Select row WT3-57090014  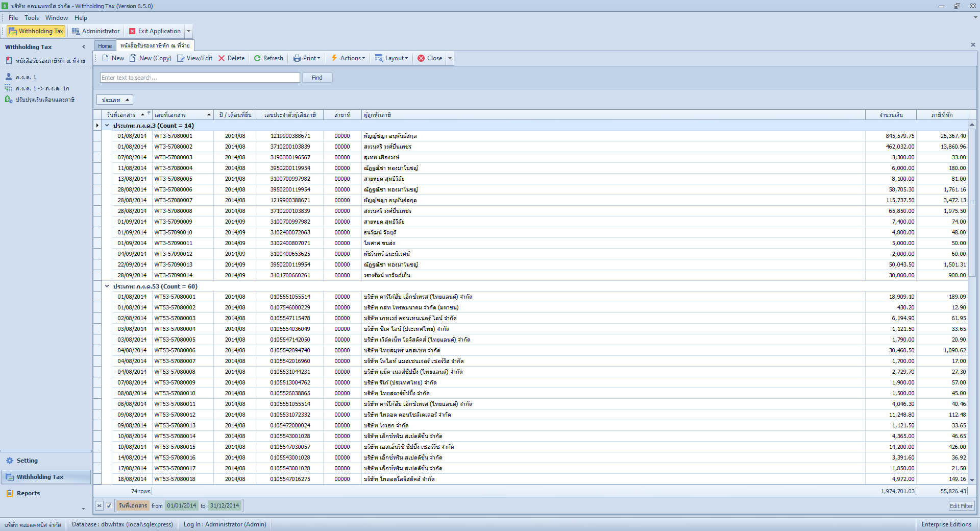[x=531, y=276]
